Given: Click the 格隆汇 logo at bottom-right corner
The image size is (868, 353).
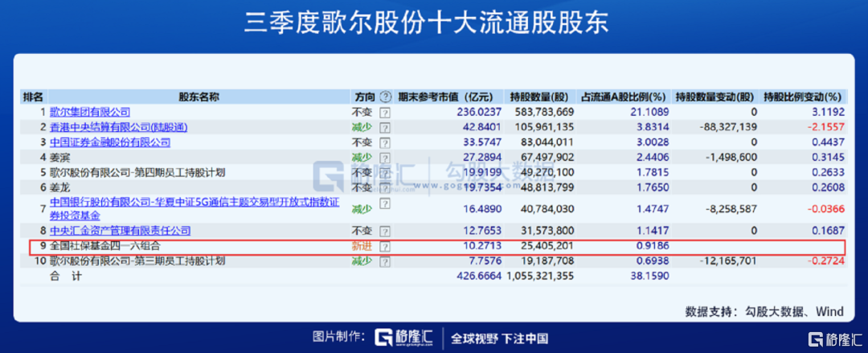Looking at the screenshot, I should (835, 339).
